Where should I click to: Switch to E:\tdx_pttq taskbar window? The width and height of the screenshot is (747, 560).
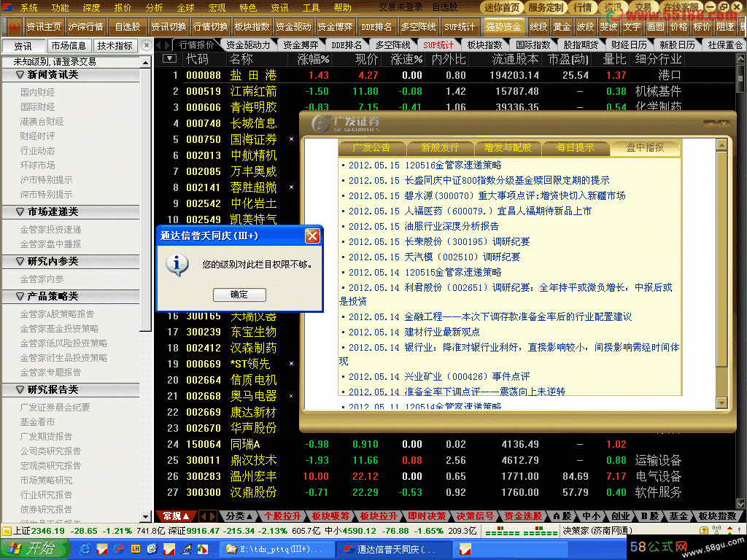[x=275, y=549]
